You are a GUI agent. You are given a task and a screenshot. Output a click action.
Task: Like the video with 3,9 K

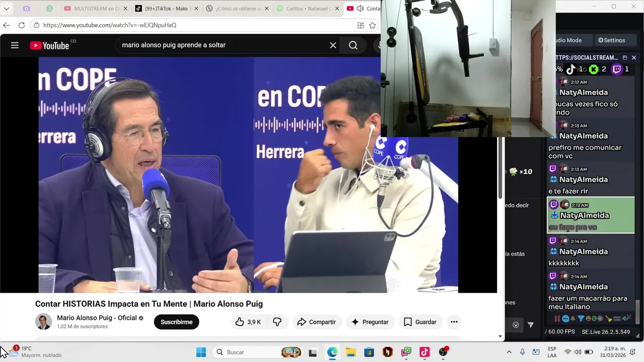(x=249, y=322)
